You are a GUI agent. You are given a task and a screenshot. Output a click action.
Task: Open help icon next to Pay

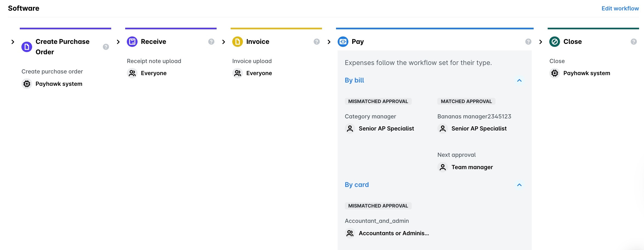point(528,42)
